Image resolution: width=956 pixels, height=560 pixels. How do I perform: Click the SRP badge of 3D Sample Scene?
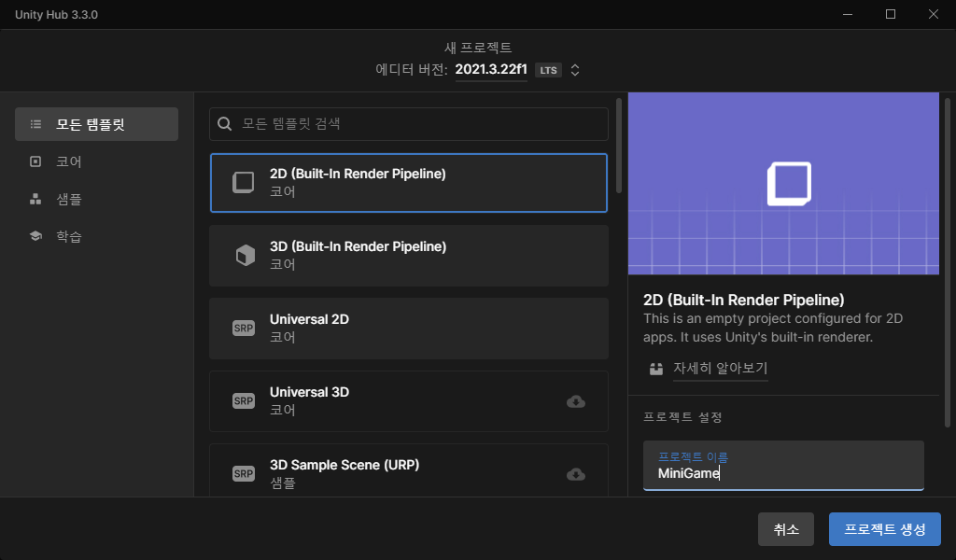[x=244, y=473]
